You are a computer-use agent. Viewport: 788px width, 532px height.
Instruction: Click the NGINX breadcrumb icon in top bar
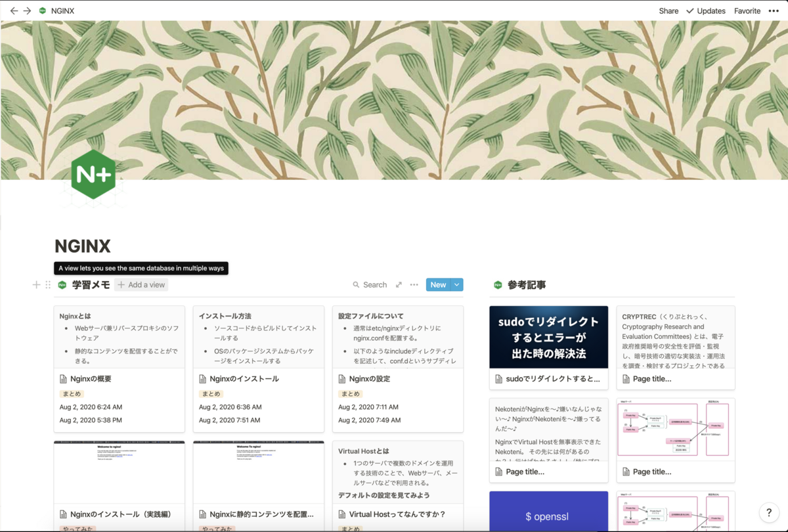[43, 11]
